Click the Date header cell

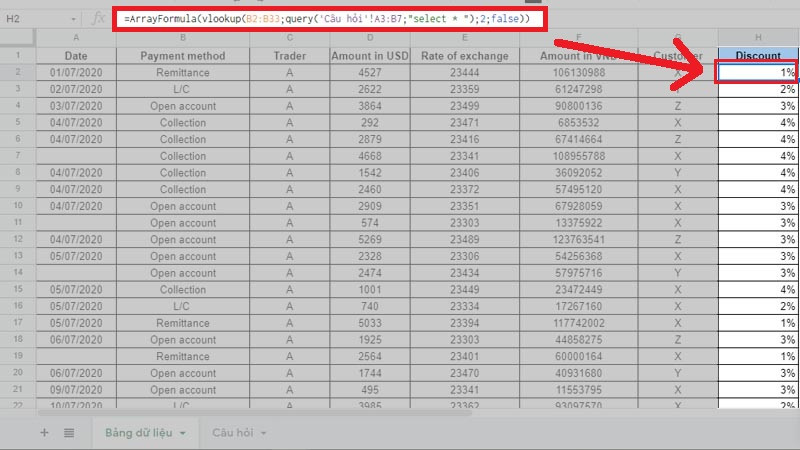tap(76, 56)
